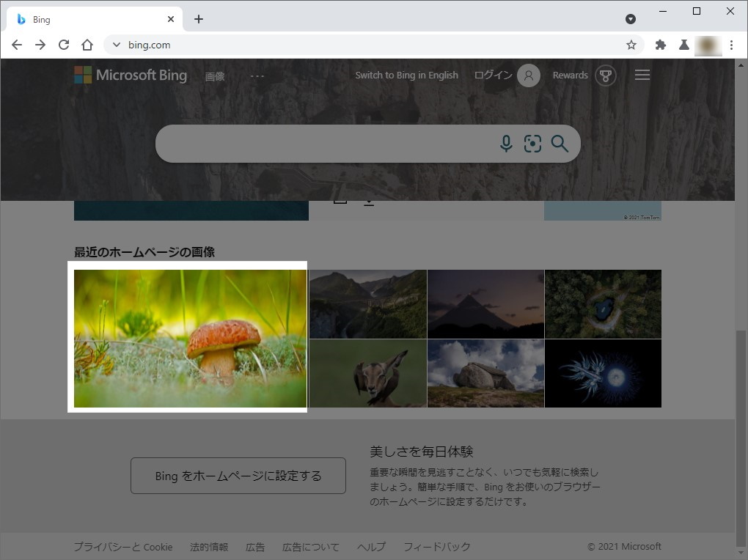Open visual search with the camera icon

click(x=532, y=144)
